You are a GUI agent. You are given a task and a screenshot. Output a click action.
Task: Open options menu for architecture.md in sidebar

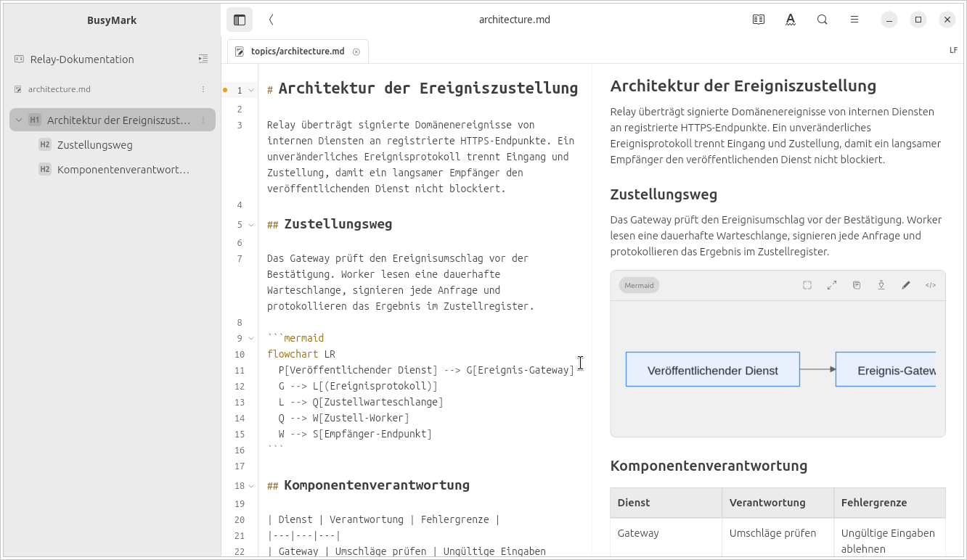[x=203, y=89]
